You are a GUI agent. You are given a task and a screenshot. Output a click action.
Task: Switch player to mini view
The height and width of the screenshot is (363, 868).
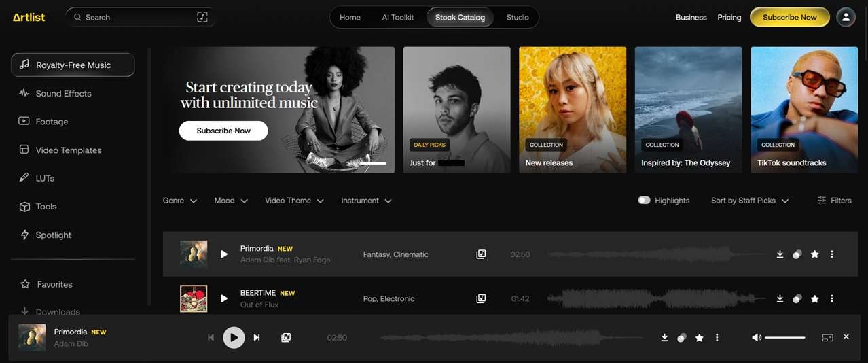click(x=827, y=337)
